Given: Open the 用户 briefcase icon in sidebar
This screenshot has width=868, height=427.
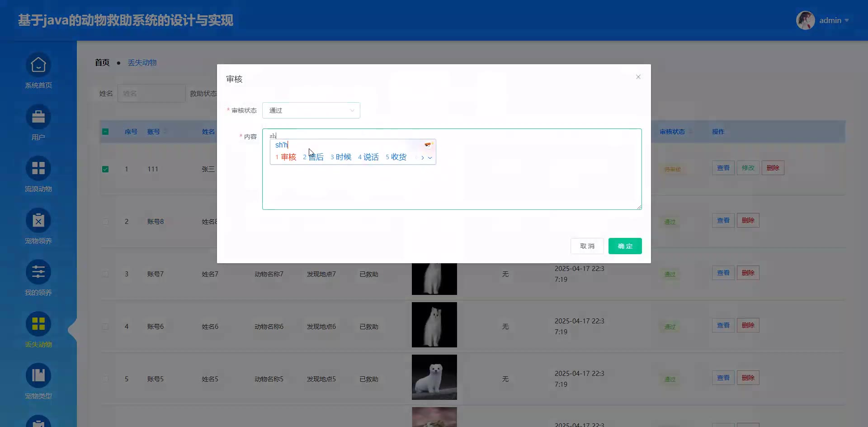Looking at the screenshot, I should point(38,117).
